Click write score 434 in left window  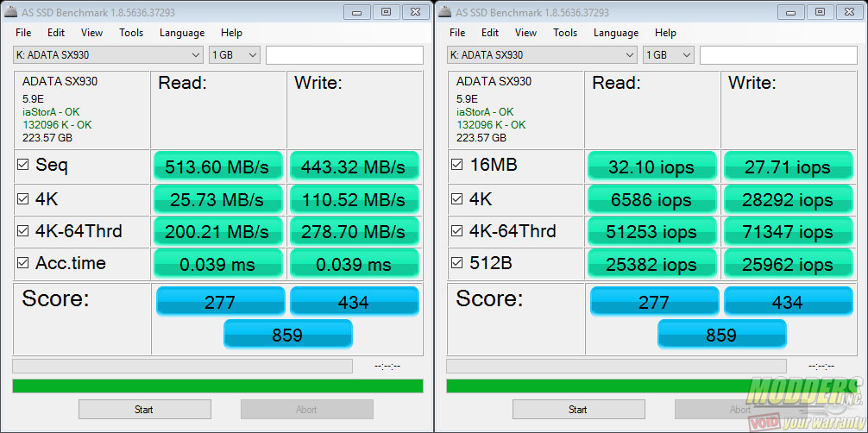point(355,301)
